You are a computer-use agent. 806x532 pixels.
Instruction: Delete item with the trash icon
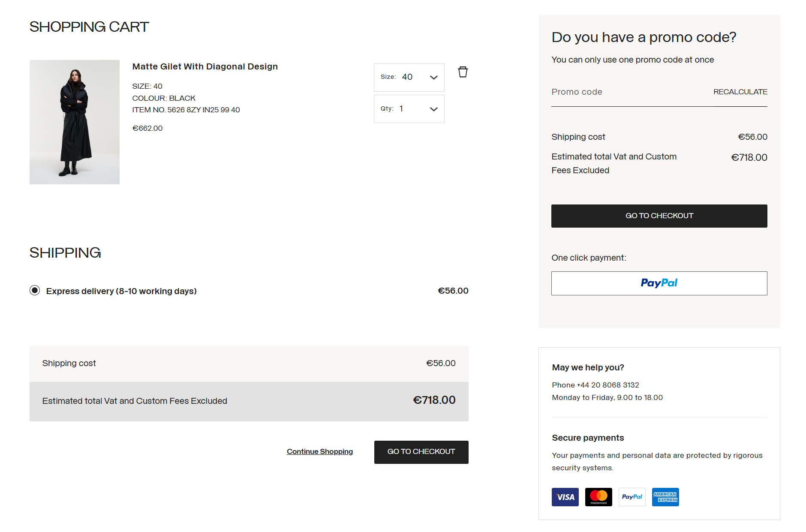(x=463, y=72)
